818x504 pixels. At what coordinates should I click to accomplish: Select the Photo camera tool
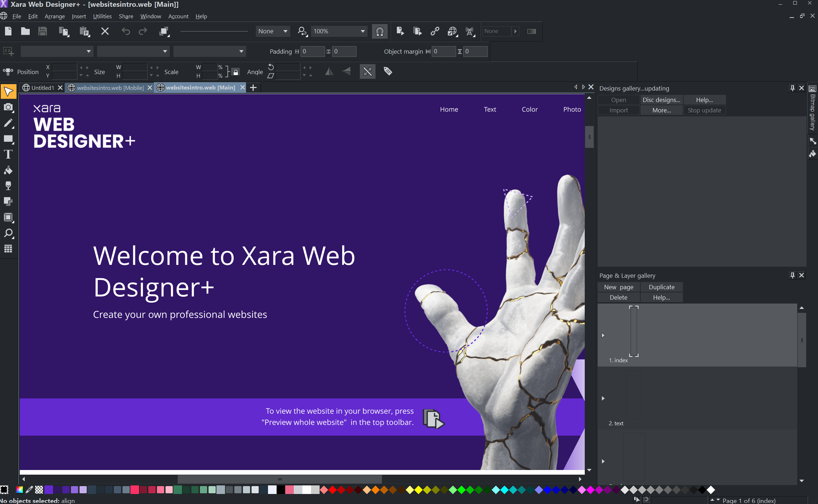pos(8,107)
